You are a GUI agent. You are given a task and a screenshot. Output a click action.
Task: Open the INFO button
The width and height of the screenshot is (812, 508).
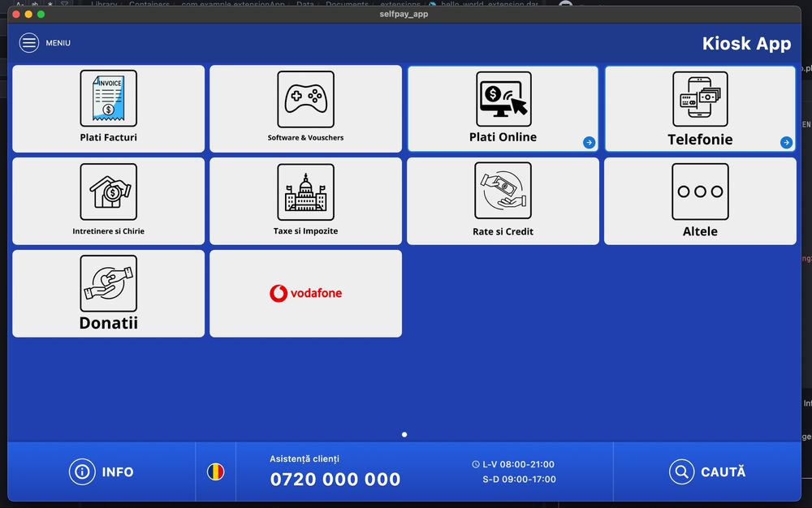[101, 471]
